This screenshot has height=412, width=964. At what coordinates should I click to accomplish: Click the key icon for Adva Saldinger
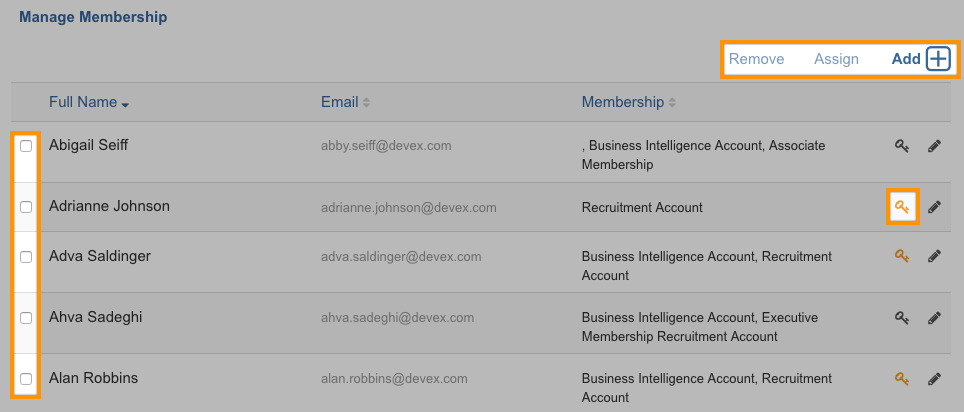(x=901, y=256)
